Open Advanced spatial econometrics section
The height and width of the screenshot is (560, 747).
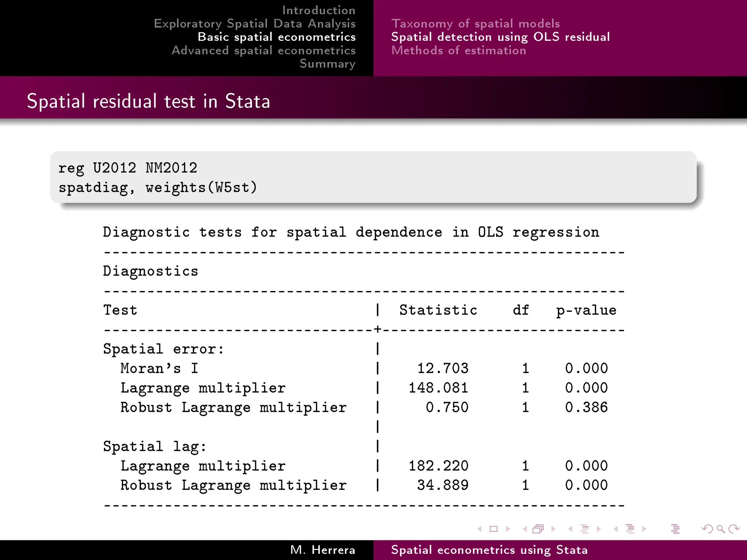263,50
